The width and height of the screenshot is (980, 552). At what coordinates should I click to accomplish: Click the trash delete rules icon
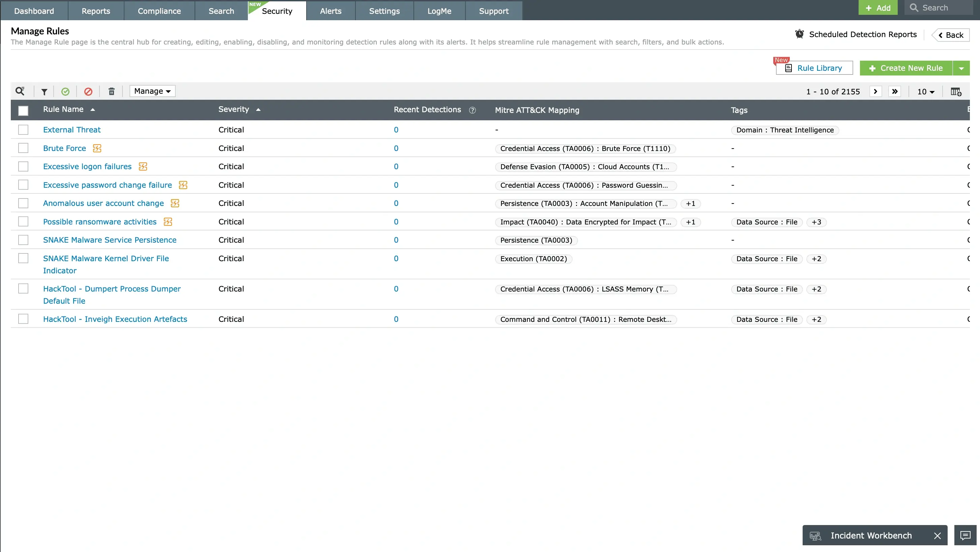[112, 92]
